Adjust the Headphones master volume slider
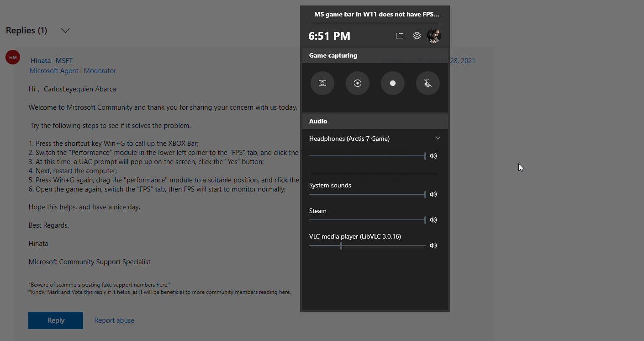644x341 pixels. point(368,156)
